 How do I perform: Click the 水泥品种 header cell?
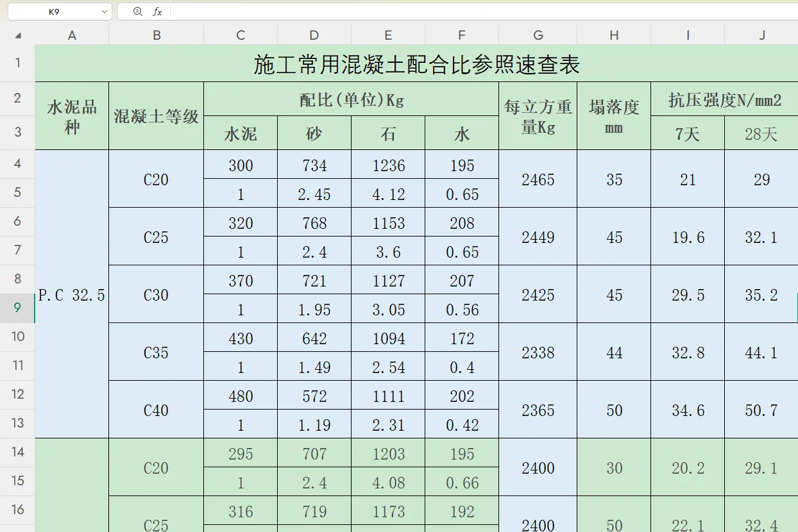(x=72, y=115)
